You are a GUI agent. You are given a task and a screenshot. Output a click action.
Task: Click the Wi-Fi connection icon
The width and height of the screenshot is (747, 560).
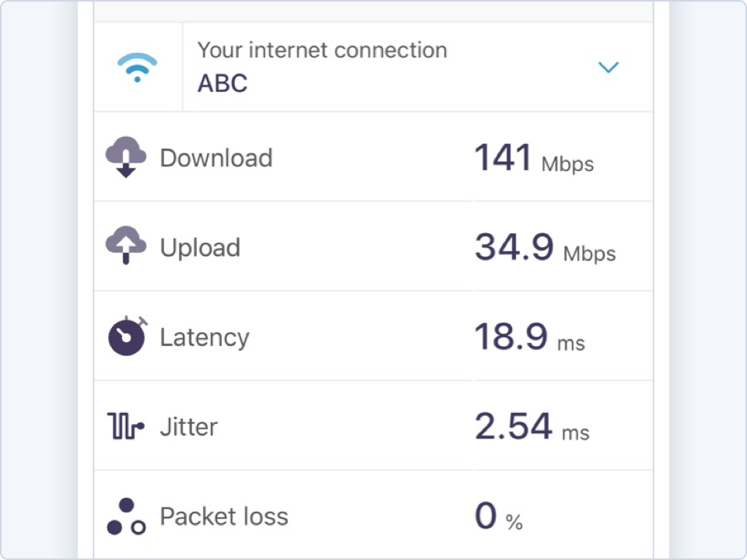(x=137, y=67)
